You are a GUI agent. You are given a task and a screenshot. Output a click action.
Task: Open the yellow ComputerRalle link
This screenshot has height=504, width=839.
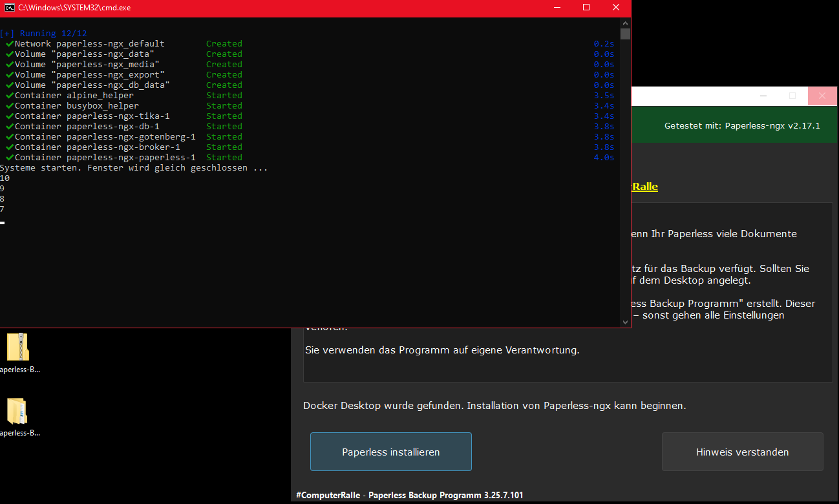point(644,187)
